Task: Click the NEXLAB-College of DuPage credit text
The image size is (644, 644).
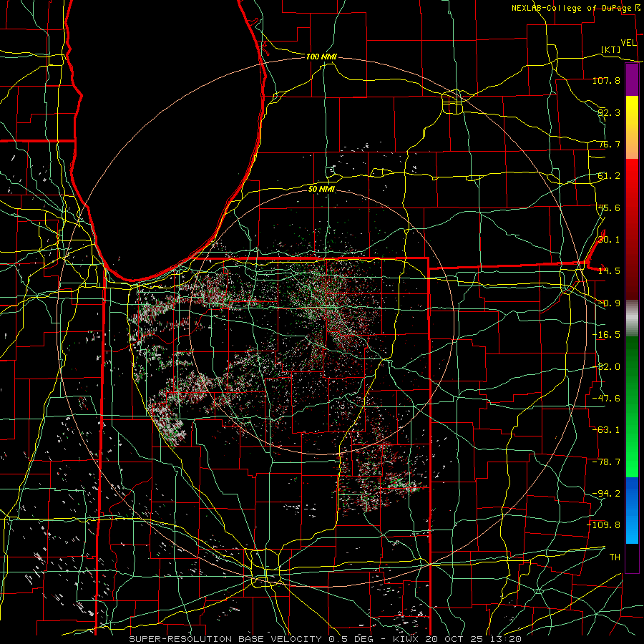Action: pos(572,8)
